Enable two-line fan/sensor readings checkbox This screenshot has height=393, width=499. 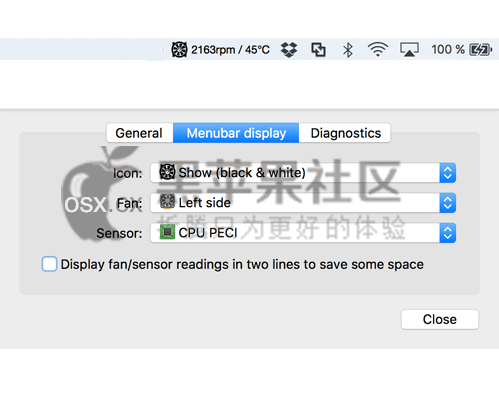click(49, 264)
